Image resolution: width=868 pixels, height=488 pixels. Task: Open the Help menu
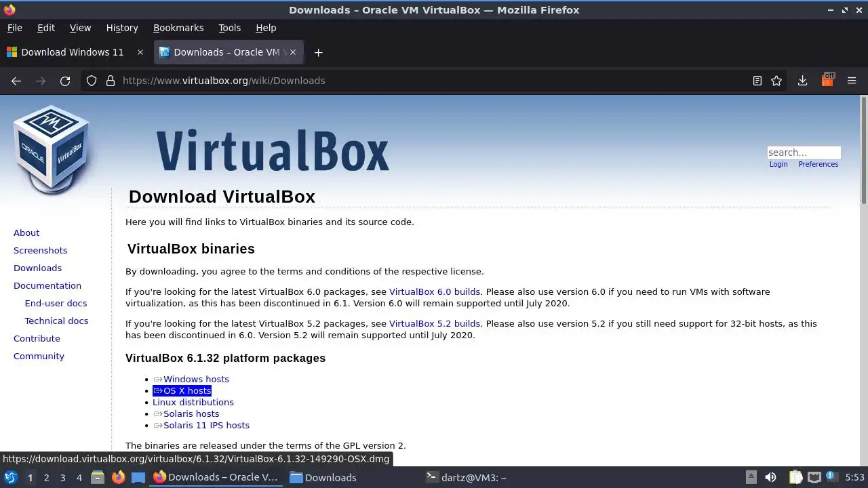click(266, 28)
